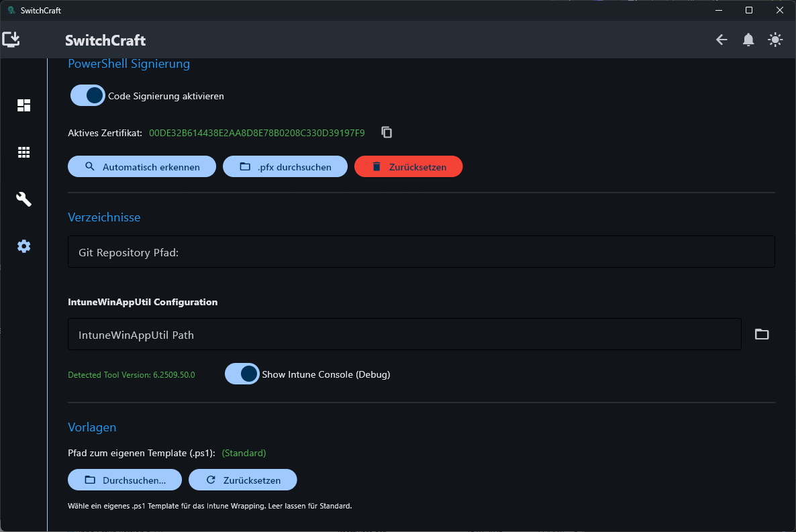The height and width of the screenshot is (532, 796).
Task: Minimize the SwitchCraft window
Action: [718, 10]
